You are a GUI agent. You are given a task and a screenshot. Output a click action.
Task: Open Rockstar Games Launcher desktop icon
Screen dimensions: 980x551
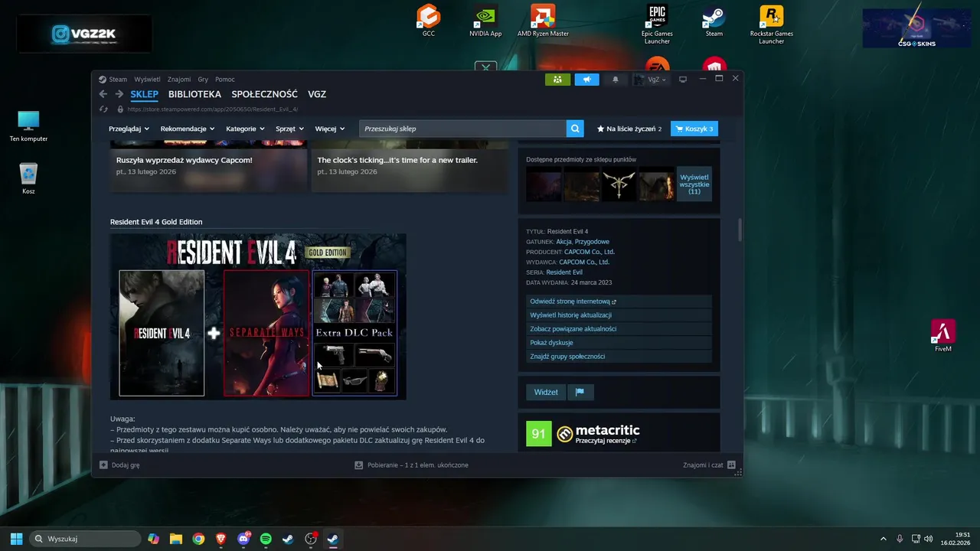[x=771, y=24]
